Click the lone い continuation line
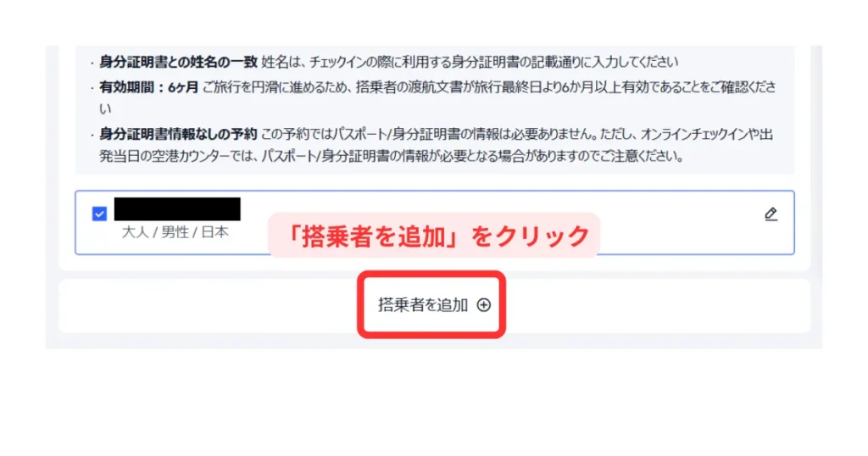Image resolution: width=868 pixels, height=456 pixels. 105,109
